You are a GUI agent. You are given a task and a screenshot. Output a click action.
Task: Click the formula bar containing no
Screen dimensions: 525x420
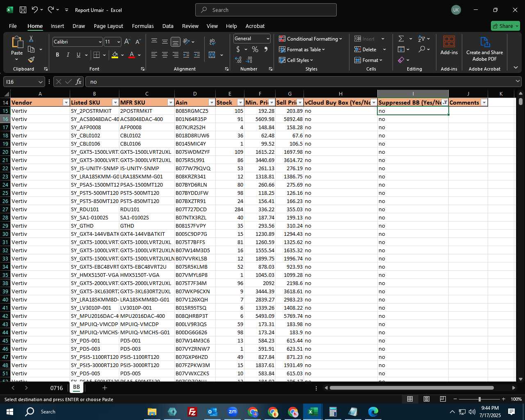[304, 82]
